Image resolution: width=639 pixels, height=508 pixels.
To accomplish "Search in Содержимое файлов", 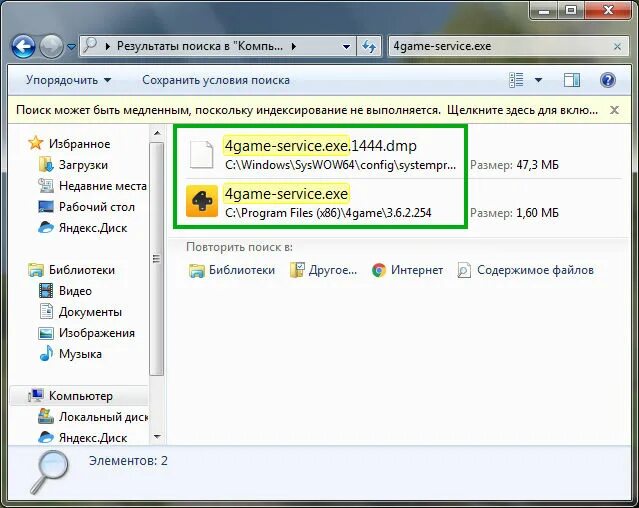I will tap(525, 270).
